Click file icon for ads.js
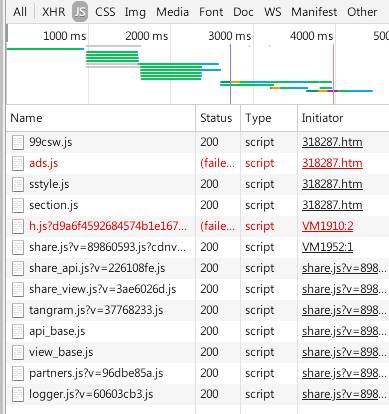 [x=18, y=163]
